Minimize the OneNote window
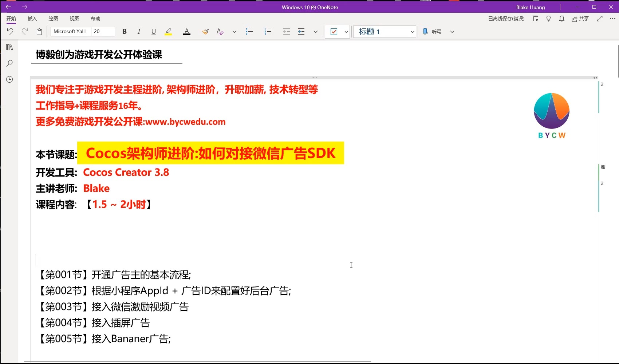 click(577, 7)
